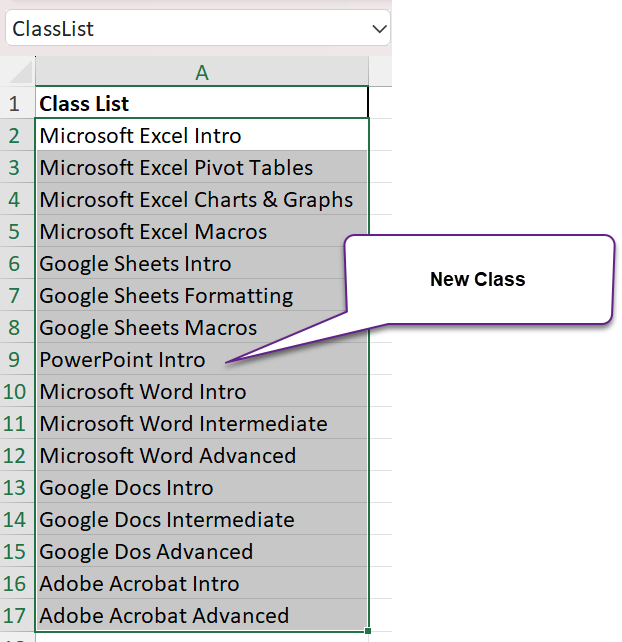This screenshot has width=622, height=642.
Task: Select row 8 header
Action: (17, 327)
